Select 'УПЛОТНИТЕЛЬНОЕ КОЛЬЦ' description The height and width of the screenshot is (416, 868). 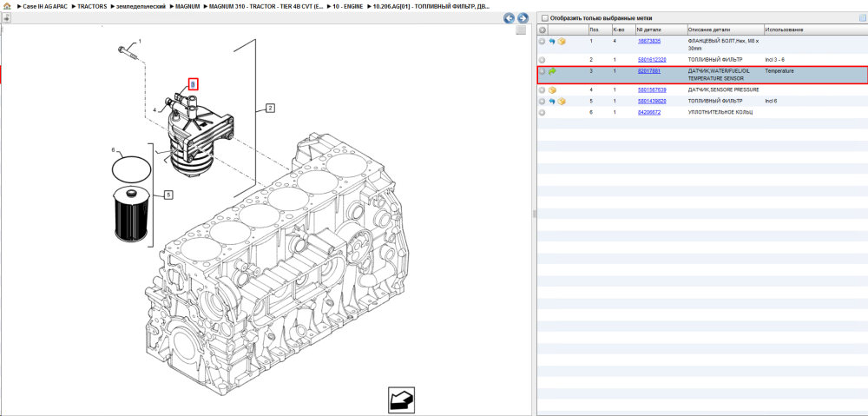point(721,112)
